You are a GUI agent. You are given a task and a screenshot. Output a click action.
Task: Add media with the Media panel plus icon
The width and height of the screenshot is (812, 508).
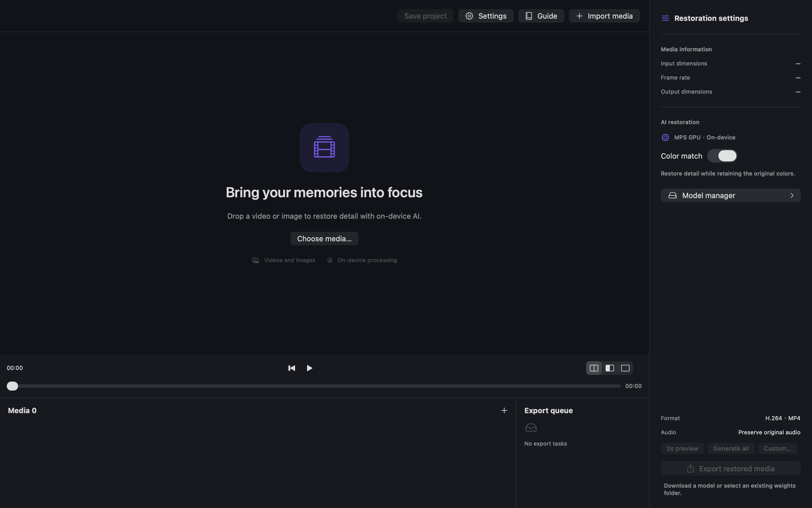(x=504, y=411)
